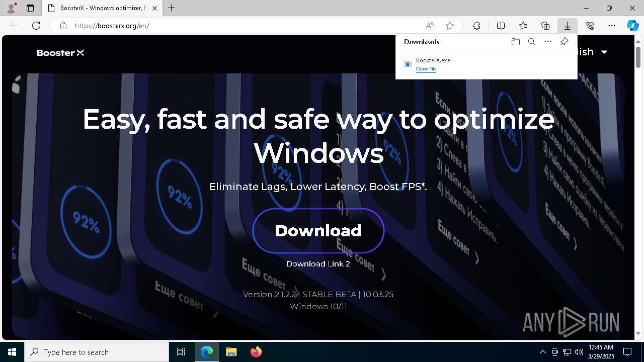Open More options in Downloads panel
The width and height of the screenshot is (644, 362).
(548, 42)
